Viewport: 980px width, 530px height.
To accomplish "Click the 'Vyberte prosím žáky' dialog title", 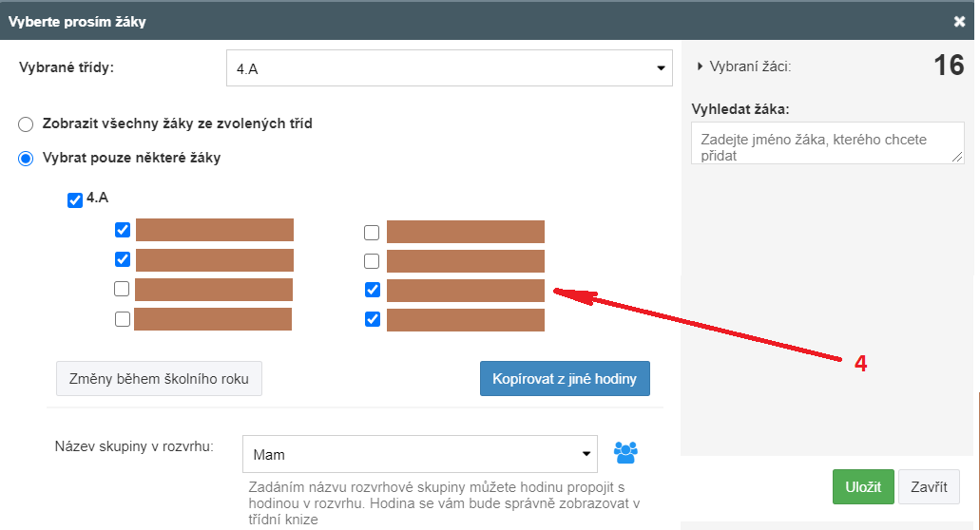I will 77,22.
